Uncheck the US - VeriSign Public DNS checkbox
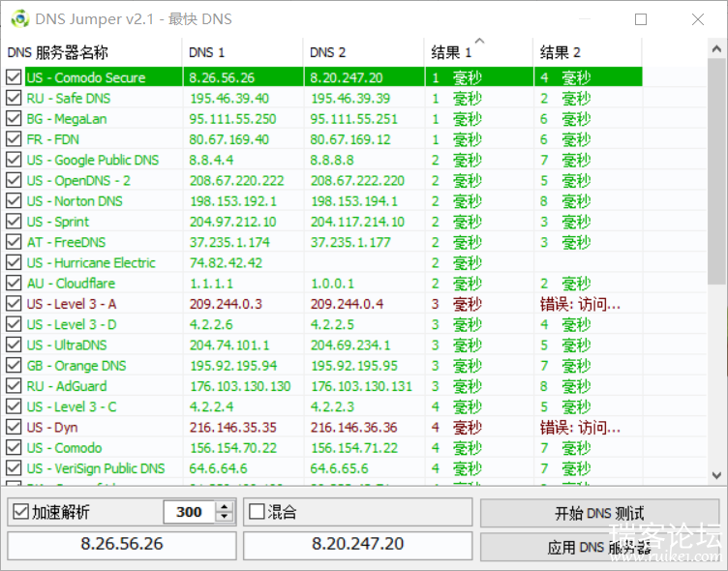Viewport: 728px width, 571px height. [x=14, y=468]
